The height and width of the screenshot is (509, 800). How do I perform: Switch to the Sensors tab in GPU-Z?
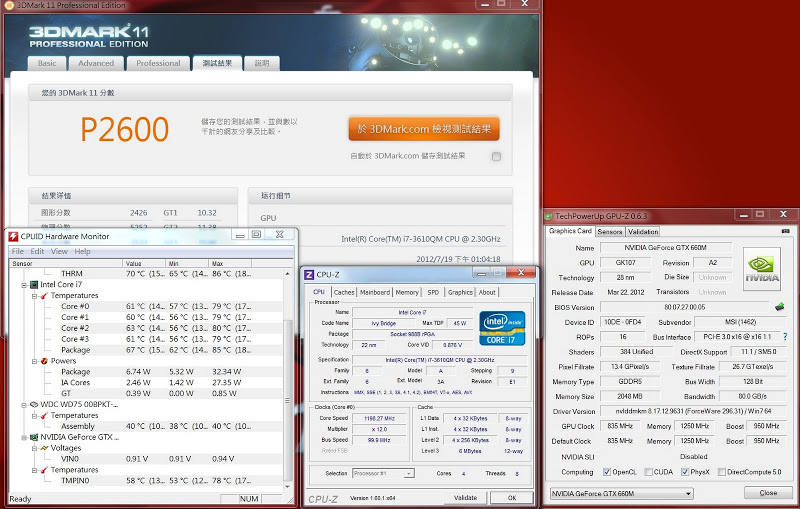point(609,231)
